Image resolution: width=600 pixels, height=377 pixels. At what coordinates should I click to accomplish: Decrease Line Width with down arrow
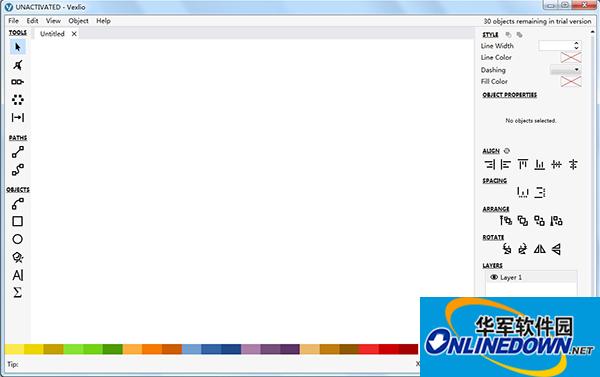576,48
